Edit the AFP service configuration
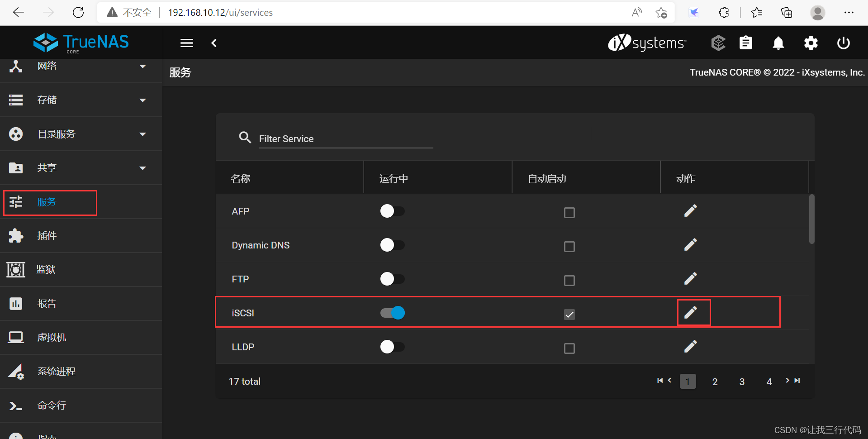The height and width of the screenshot is (439, 868). [x=690, y=211]
